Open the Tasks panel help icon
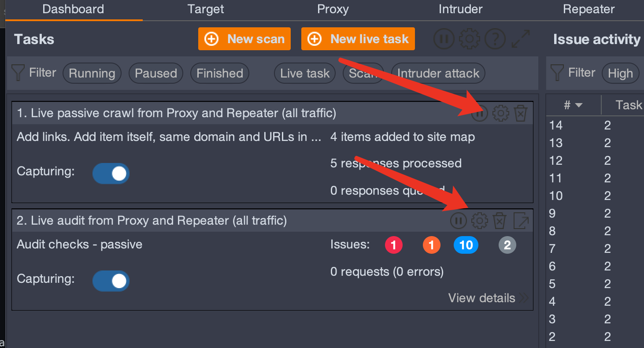 (495, 39)
